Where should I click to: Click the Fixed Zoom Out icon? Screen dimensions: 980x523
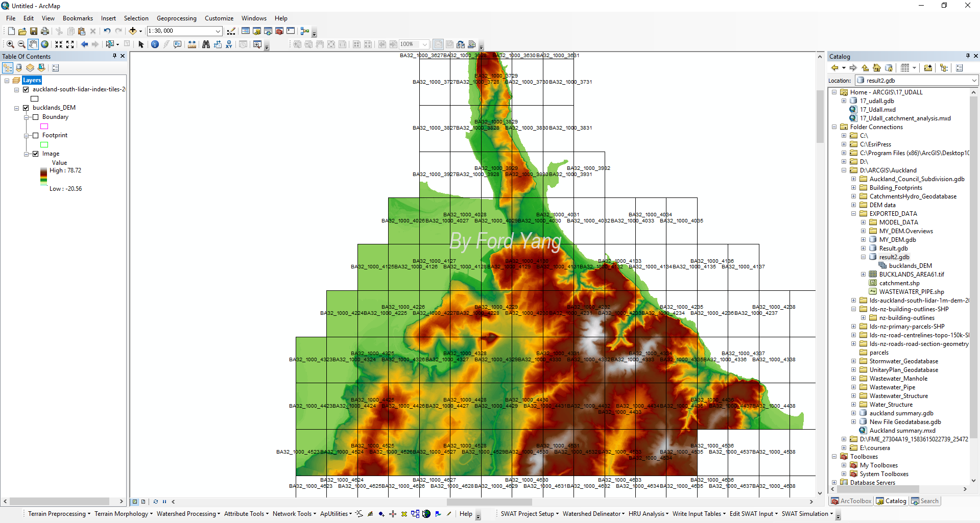coord(70,44)
